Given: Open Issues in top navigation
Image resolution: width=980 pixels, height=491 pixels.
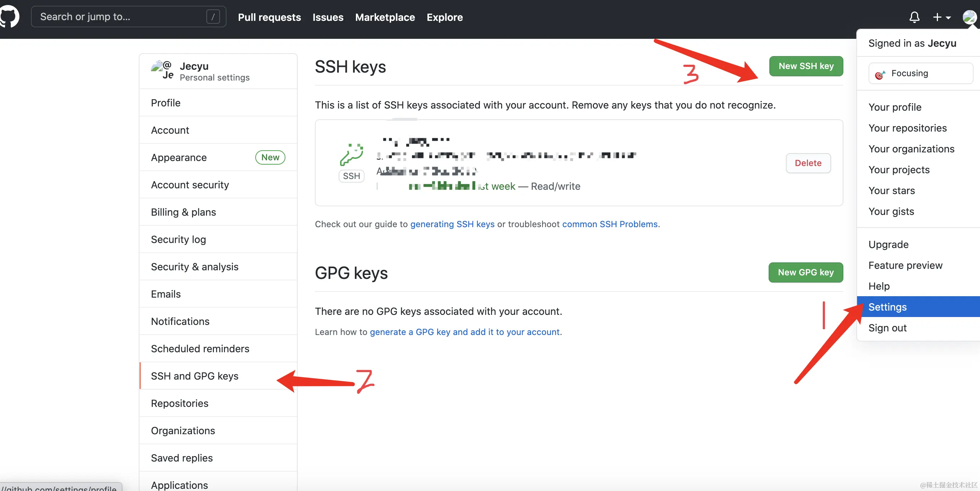Looking at the screenshot, I should pos(328,17).
